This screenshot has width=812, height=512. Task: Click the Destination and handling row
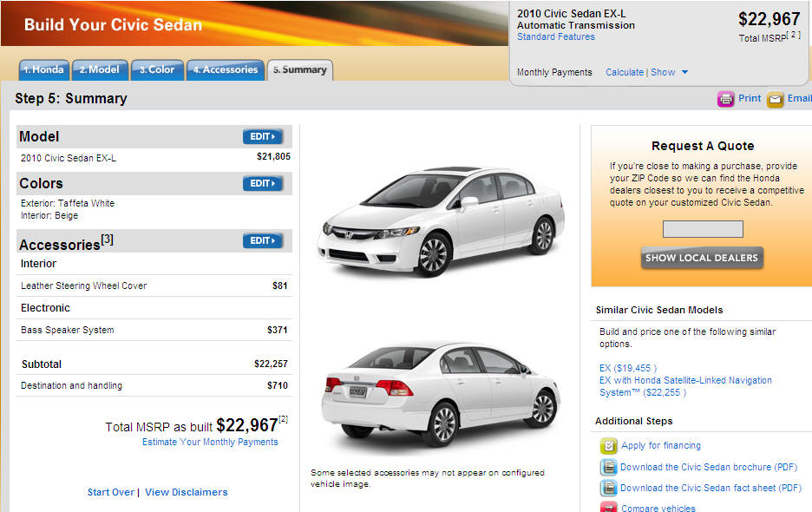154,385
